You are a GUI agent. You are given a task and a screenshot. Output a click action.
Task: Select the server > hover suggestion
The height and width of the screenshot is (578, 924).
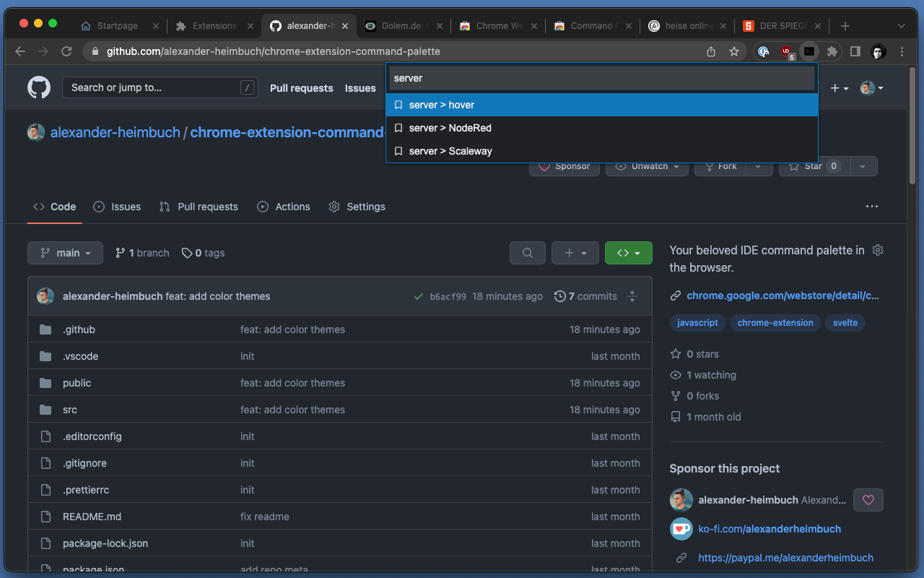(602, 105)
